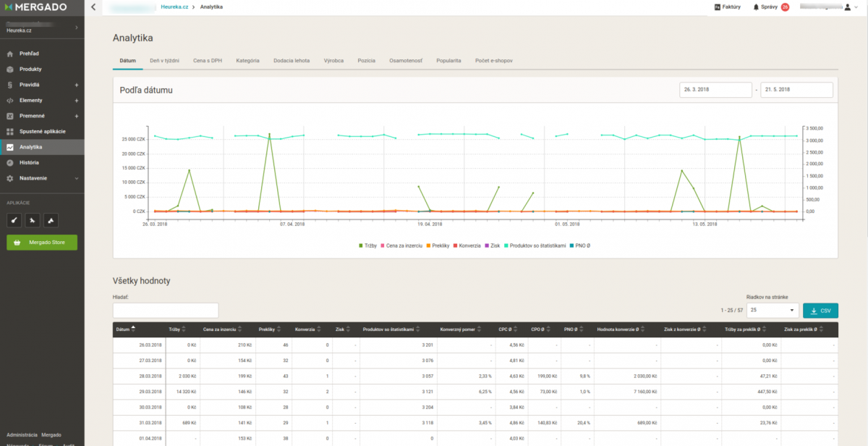868x446 pixels.
Task: Toggle the Tržby series in the chart legend
Action: tap(372, 245)
